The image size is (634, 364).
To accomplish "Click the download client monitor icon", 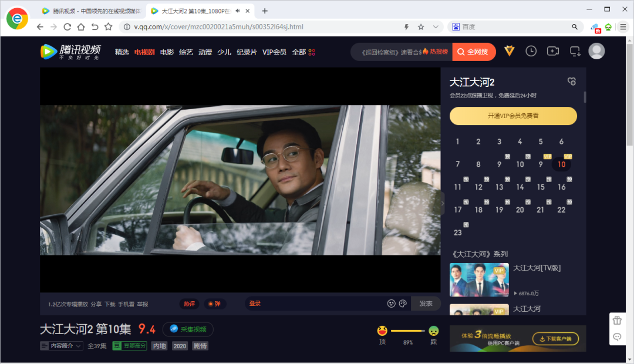I will (x=575, y=51).
